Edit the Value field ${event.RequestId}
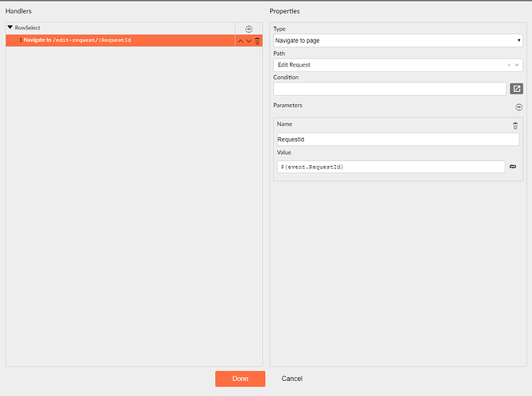 tap(391, 167)
